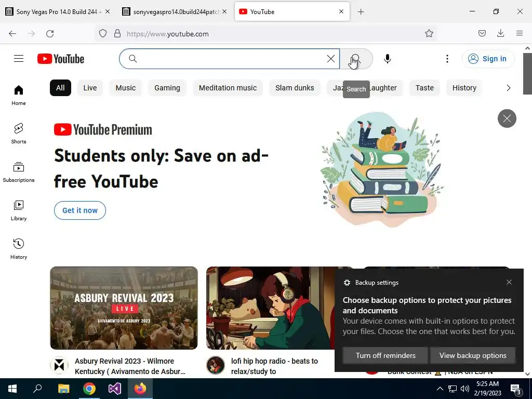
Task: Open Asbury Revival 2023 video thumbnail
Action: (x=124, y=308)
